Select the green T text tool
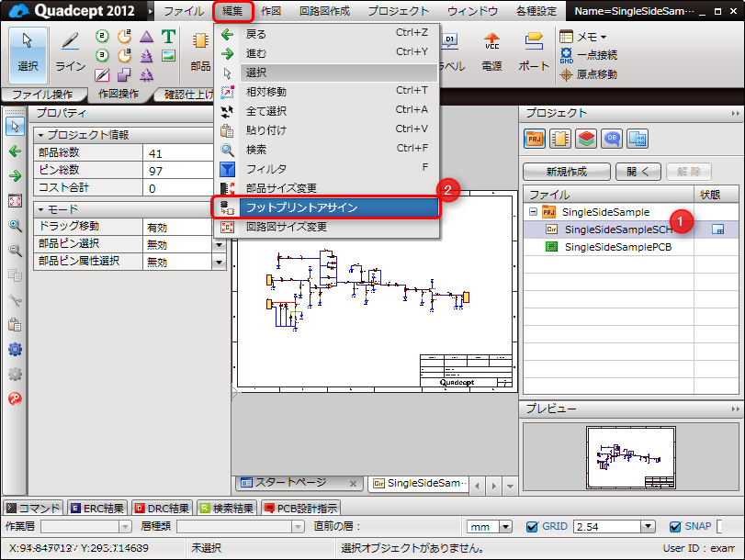This screenshot has height=560, width=745. coord(168,36)
